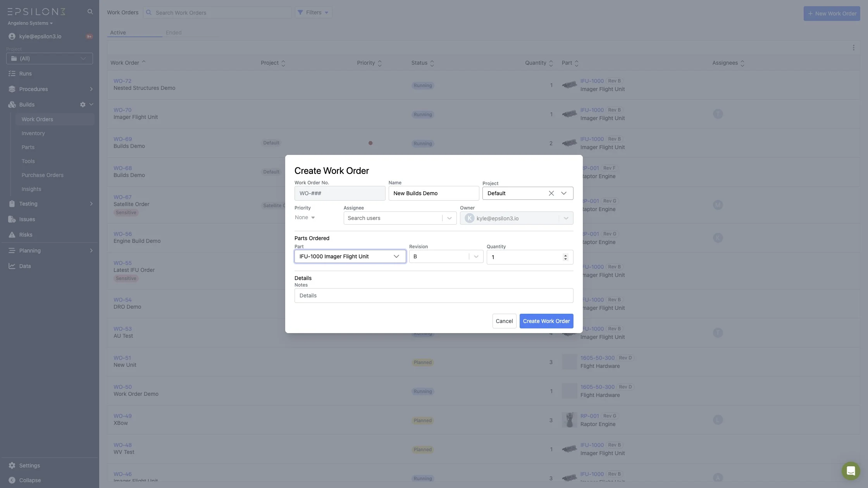Open the Builds settings gear icon
This screenshot has height=488, width=868.
tap(83, 105)
